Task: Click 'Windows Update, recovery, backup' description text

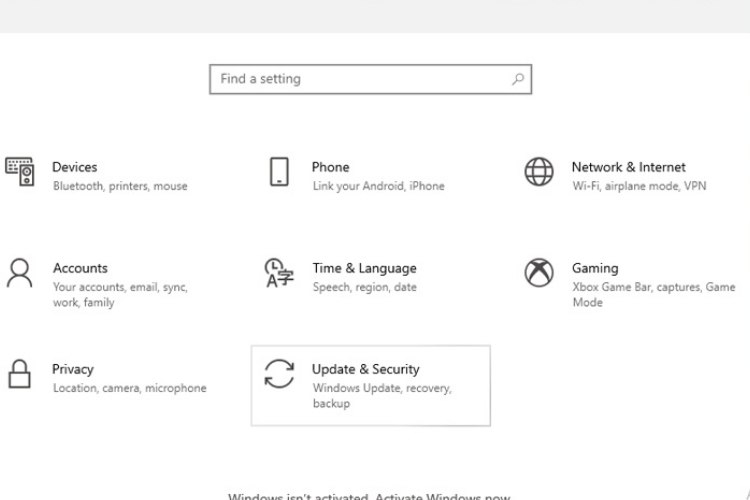Action: click(381, 395)
